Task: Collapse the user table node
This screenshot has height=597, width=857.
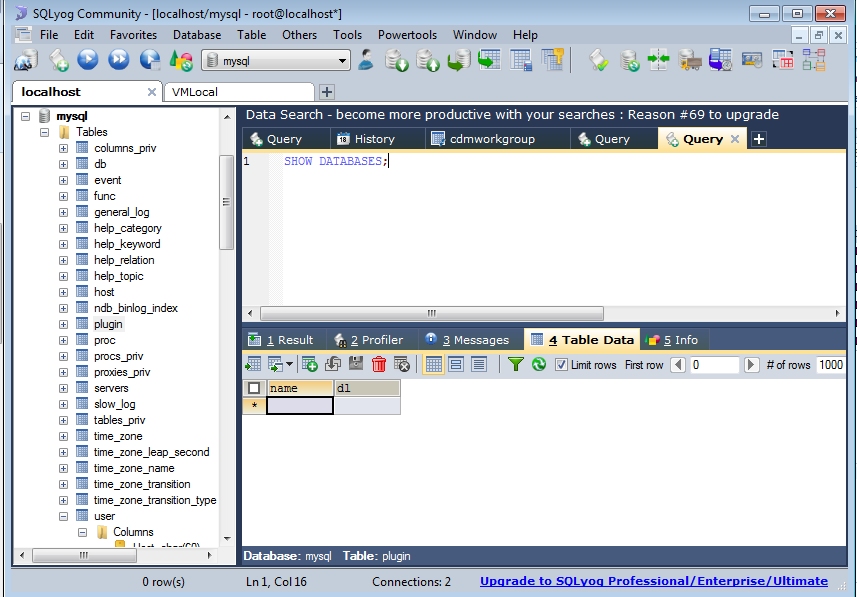Action: (x=64, y=516)
